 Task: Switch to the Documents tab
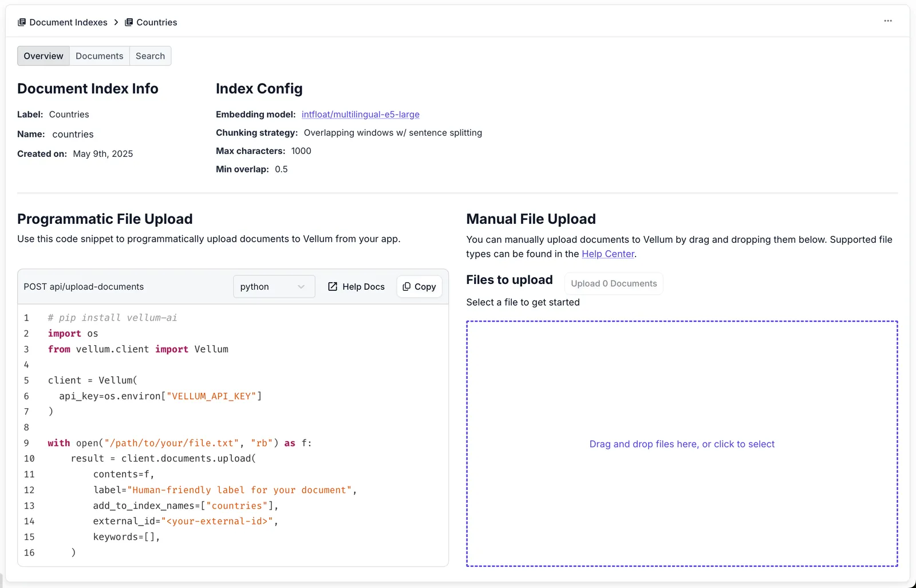click(x=100, y=56)
